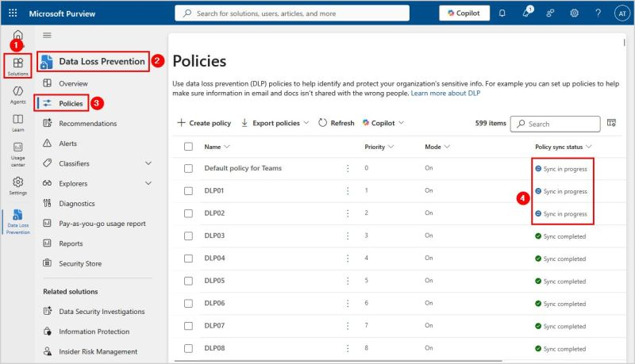Expand the Explorers menu chevron
This screenshot has height=364, width=635.
(148, 183)
